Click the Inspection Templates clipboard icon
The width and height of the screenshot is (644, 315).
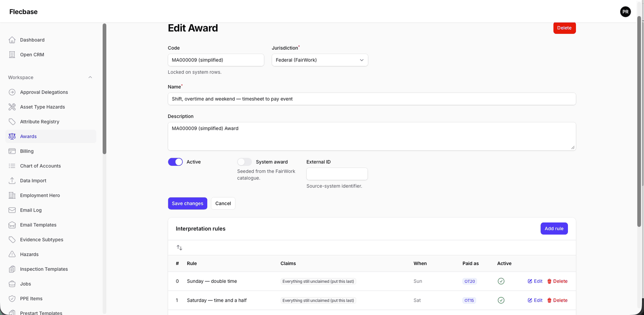(12, 269)
